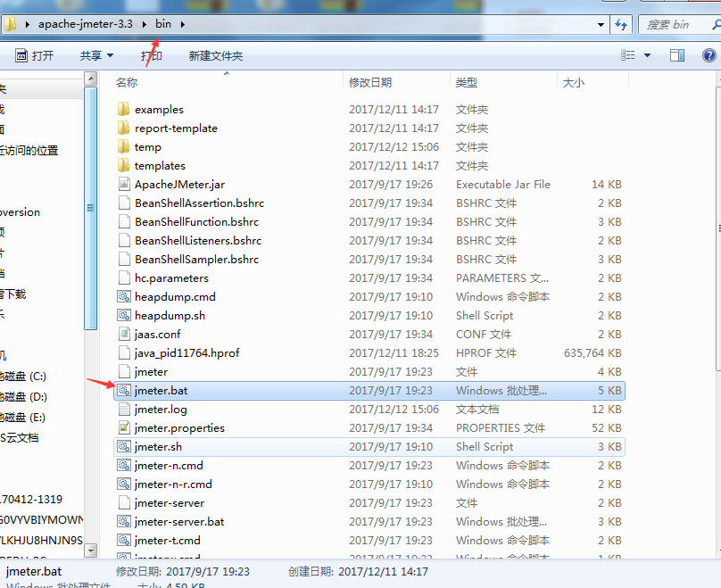Click the jaas.conf file icon
The image size is (721, 588).
pyautogui.click(x=124, y=335)
